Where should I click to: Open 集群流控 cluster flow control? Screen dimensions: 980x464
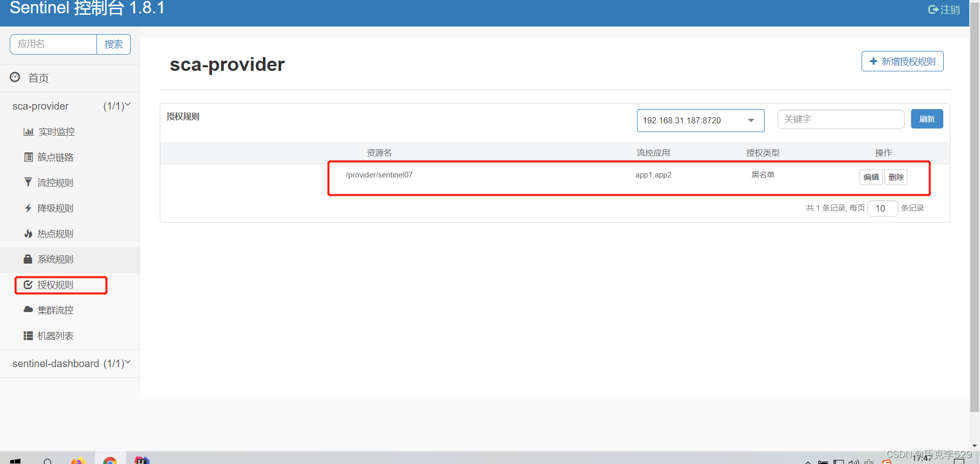click(x=56, y=310)
